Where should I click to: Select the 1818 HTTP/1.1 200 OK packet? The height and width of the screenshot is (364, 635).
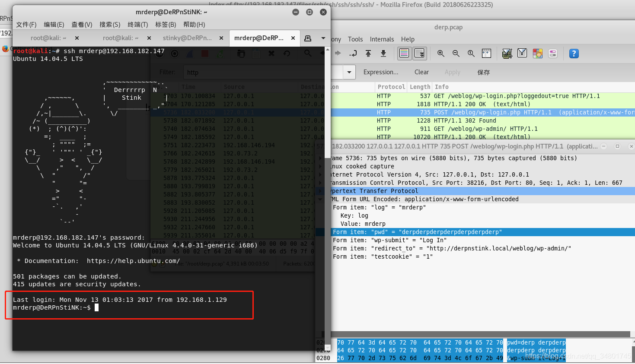tap(483, 104)
